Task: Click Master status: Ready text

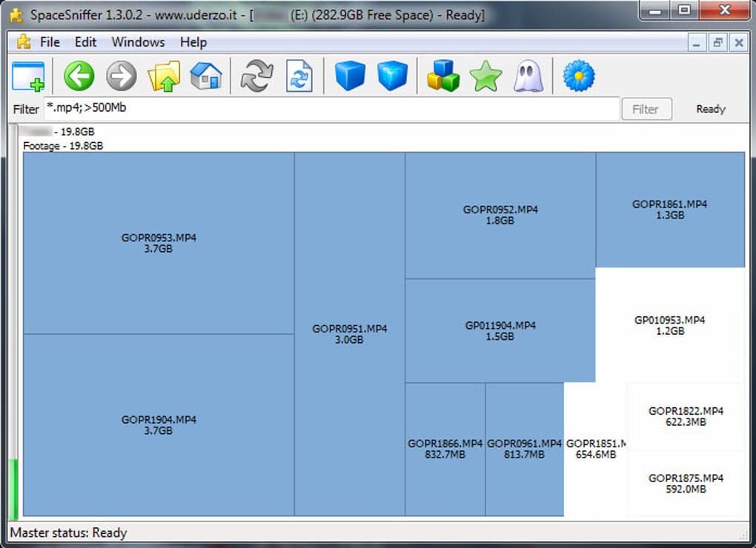Action: pyautogui.click(x=68, y=532)
